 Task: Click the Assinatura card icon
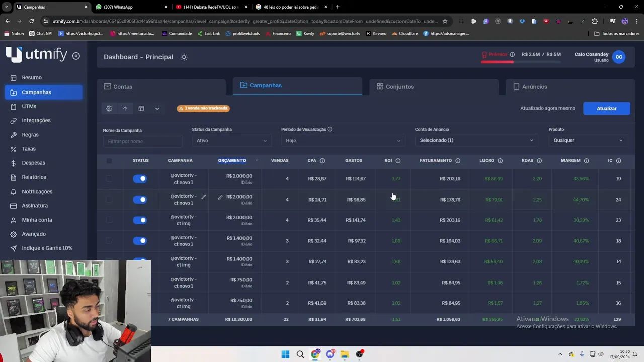(x=13, y=206)
